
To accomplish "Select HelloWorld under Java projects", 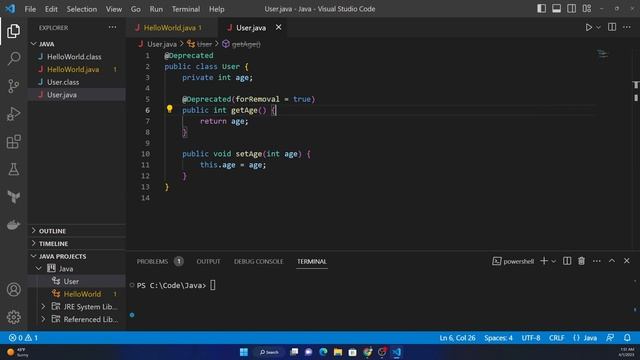I will (x=82, y=294).
